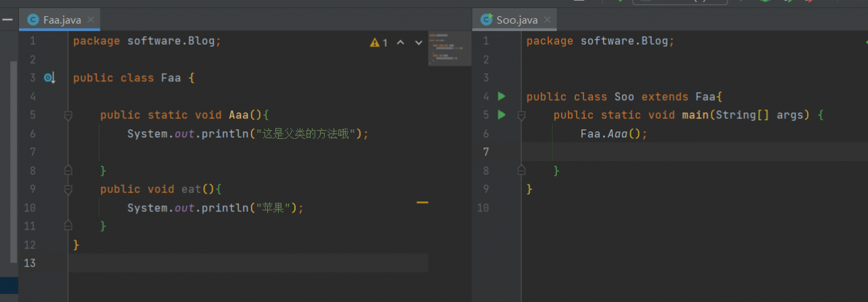
Task: Click the code minimap thumbnail in Faa.java
Action: coord(449,49)
